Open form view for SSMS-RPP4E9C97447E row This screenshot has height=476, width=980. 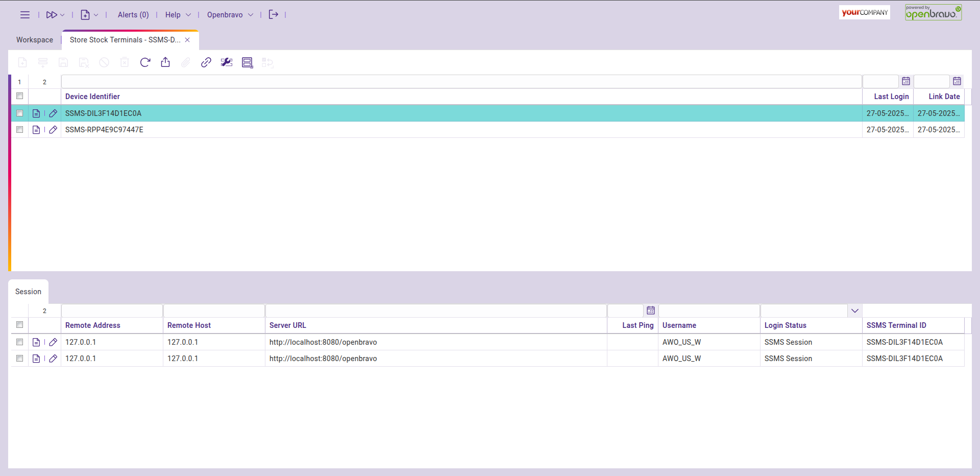pos(36,130)
